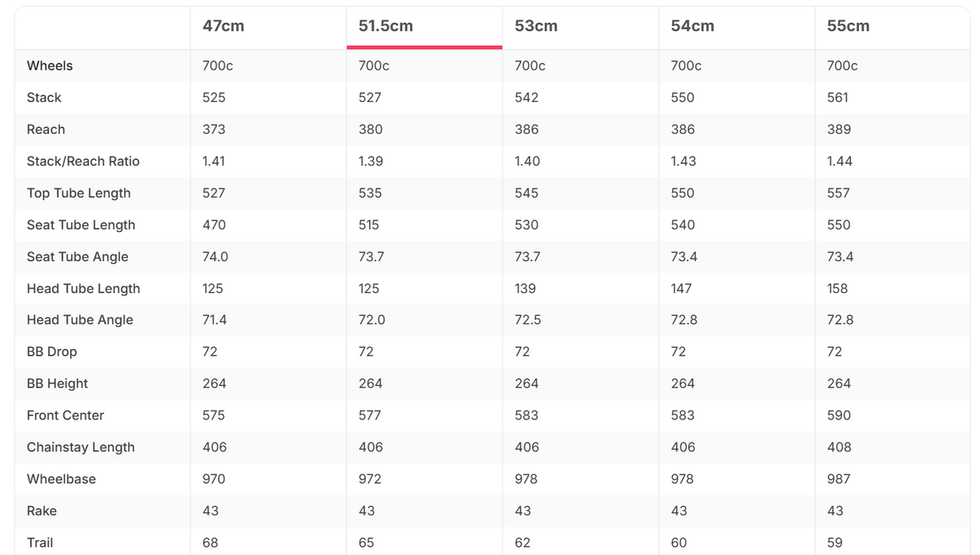Click the Wheels row label

(50, 65)
